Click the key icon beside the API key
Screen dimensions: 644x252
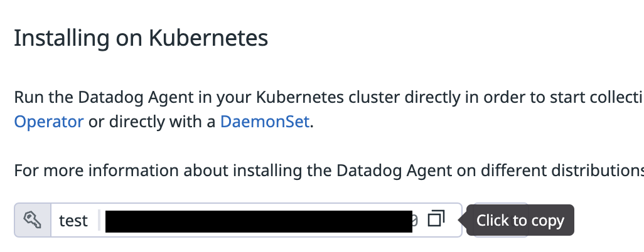click(33, 220)
